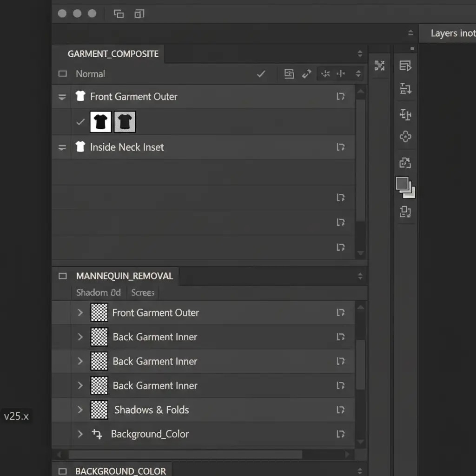Screen dimensions: 476x476
Task: Select the first black T-shirt thumbnail
Action: 101,122
